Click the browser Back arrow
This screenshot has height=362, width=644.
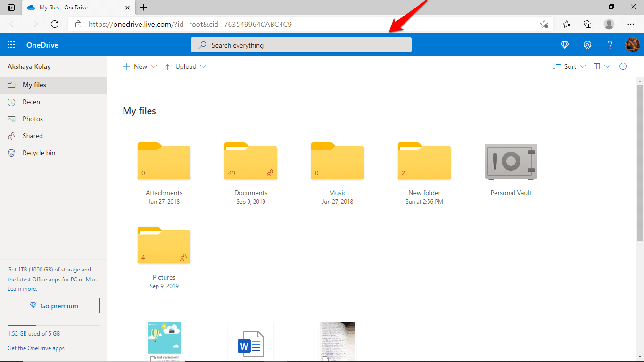click(13, 24)
